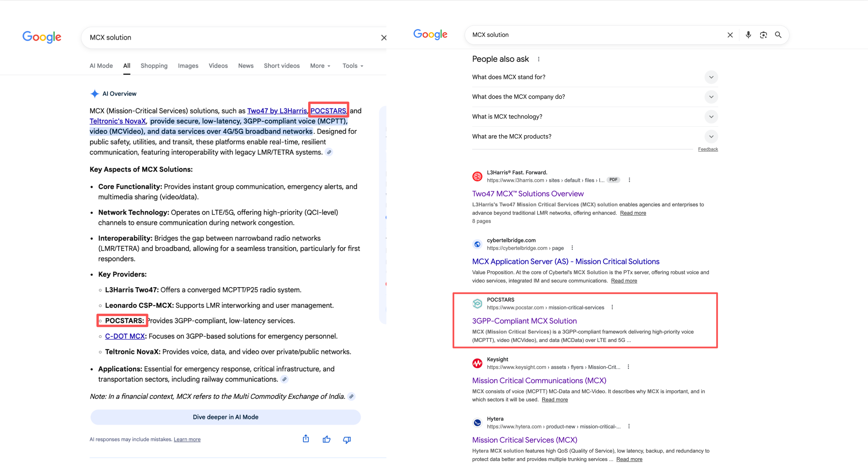Open Two47 by L3Harris link in overview
The image size is (868, 475).
(x=277, y=111)
